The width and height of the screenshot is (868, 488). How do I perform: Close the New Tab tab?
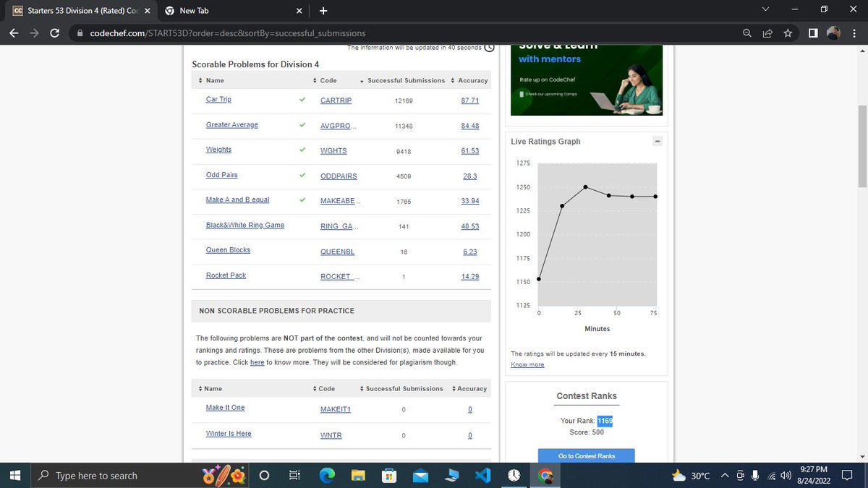pyautogui.click(x=299, y=11)
